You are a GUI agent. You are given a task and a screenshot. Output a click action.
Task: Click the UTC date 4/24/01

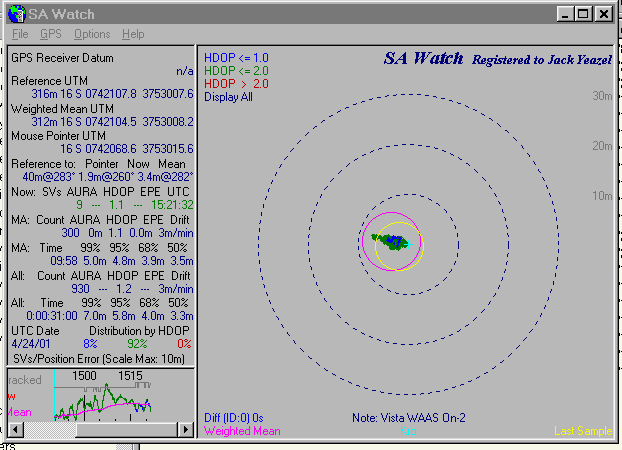(31, 344)
